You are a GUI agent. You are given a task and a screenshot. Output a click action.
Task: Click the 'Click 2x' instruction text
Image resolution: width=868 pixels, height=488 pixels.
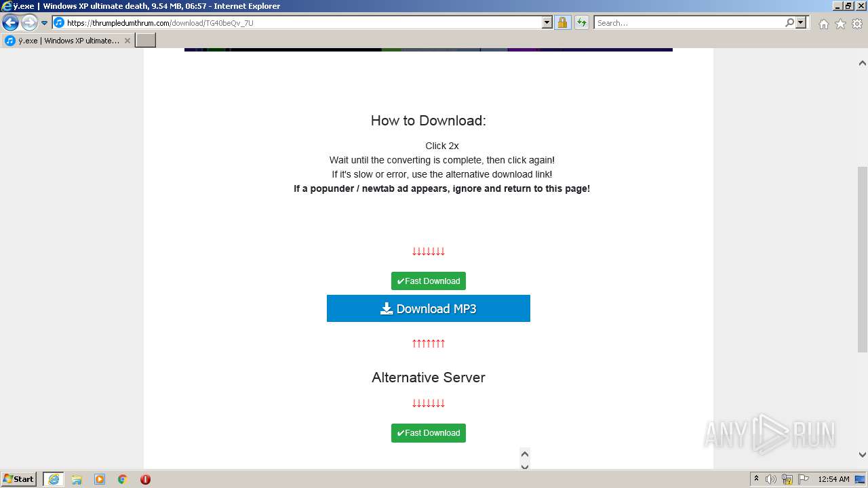[x=442, y=146]
